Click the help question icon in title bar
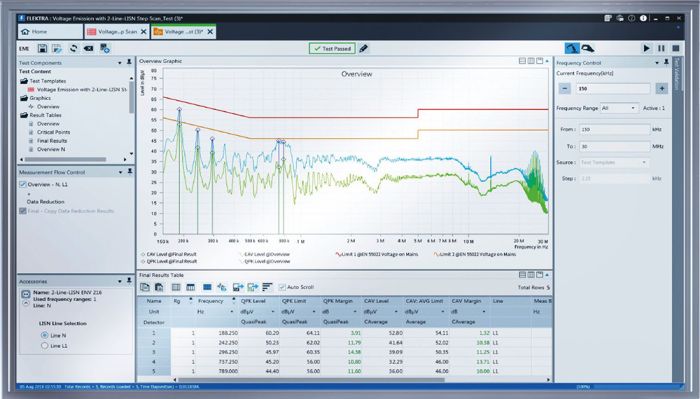The height and width of the screenshot is (399, 700). [x=631, y=18]
